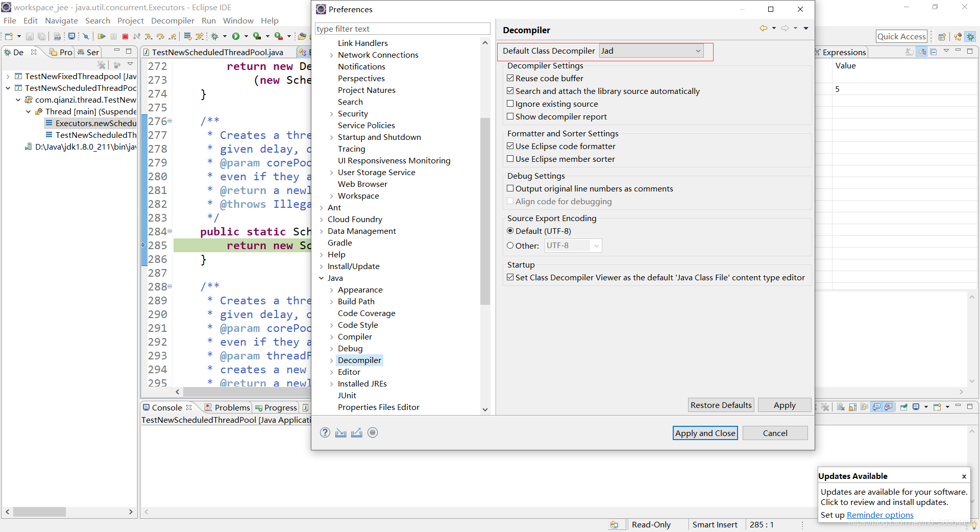The height and width of the screenshot is (532, 980).
Task: Click the Pin Console icon
Action: (x=903, y=407)
